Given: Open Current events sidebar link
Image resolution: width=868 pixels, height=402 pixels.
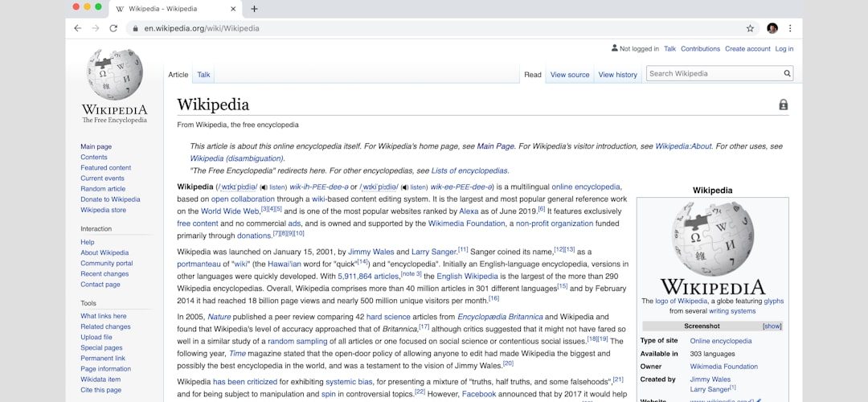Looking at the screenshot, I should [x=102, y=178].
